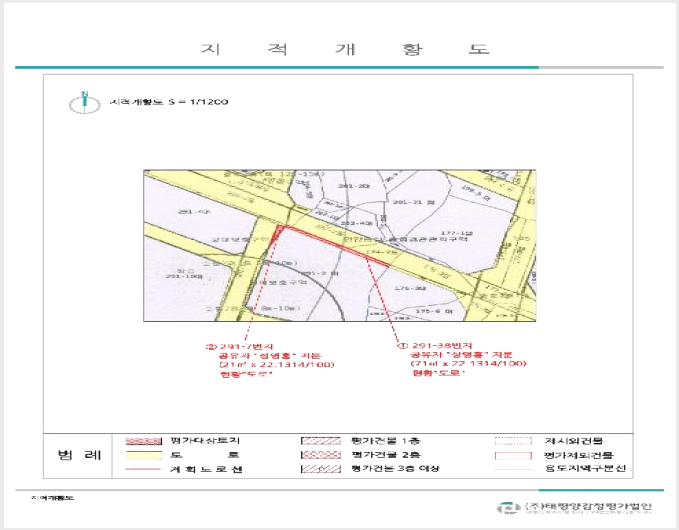Click the cadastral map image

340,246
